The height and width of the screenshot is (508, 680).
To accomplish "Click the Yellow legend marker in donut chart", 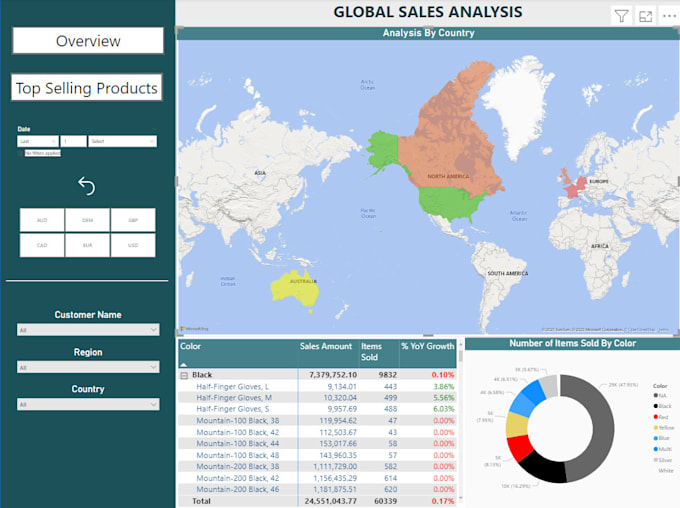I will click(654, 427).
